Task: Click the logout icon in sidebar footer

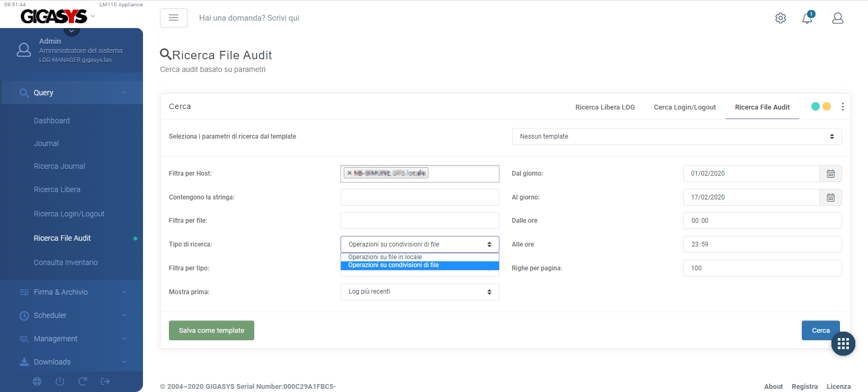Action: tap(105, 381)
